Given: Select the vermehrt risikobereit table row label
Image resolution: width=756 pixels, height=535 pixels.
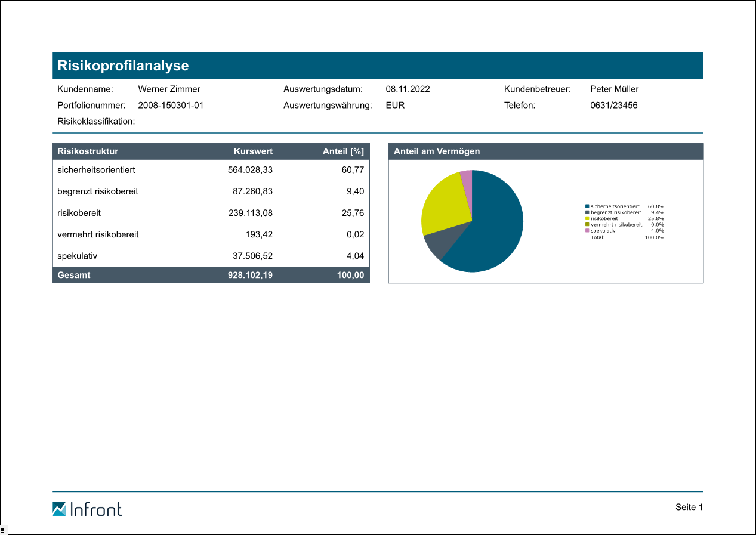Looking at the screenshot, I should coord(98,234).
